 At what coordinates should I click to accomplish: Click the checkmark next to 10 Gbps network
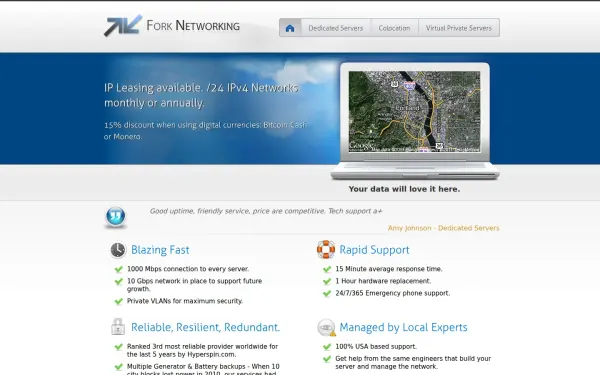[119, 282]
